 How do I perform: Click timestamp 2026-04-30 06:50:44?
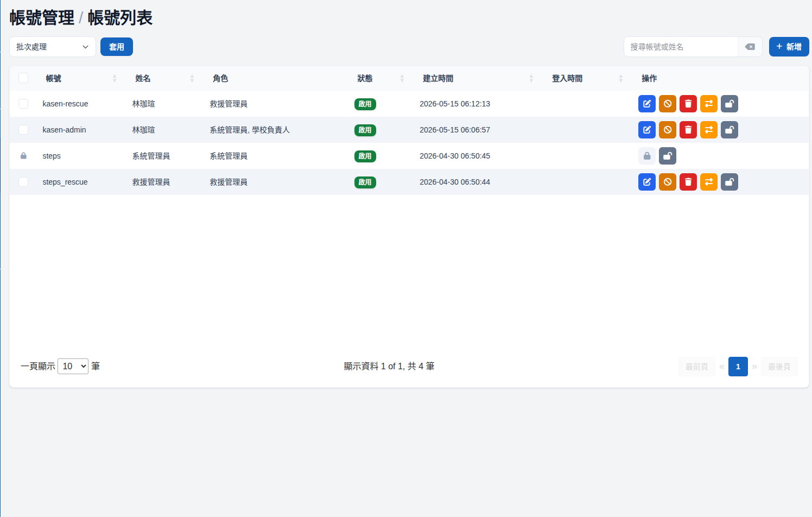(455, 182)
